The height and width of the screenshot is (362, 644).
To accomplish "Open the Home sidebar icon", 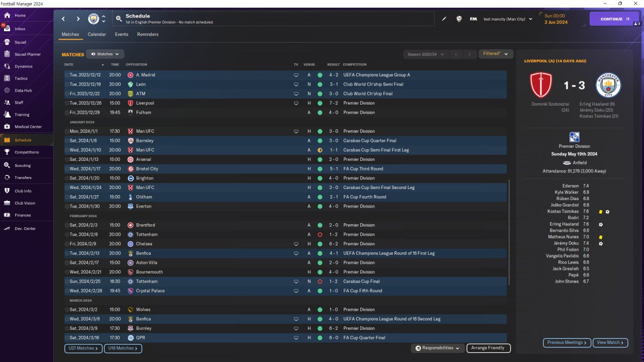I will [7, 16].
